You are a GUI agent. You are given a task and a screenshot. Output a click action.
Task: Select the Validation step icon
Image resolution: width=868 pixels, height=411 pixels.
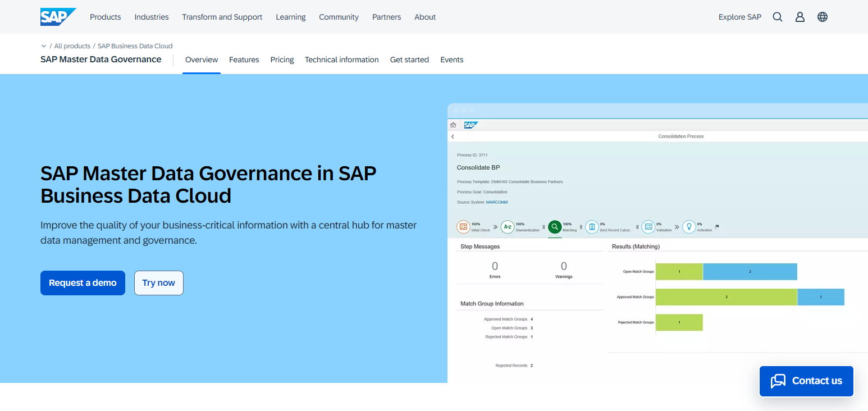648,227
